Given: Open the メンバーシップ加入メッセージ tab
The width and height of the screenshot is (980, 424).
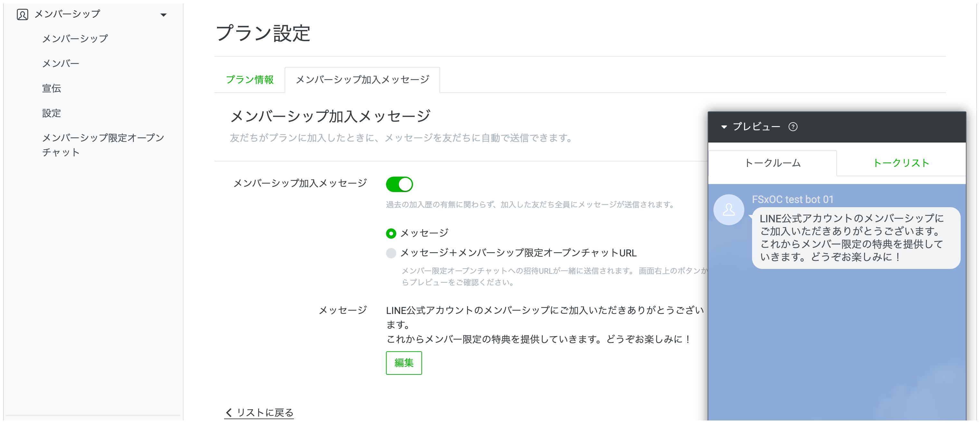Looking at the screenshot, I should click(x=362, y=80).
